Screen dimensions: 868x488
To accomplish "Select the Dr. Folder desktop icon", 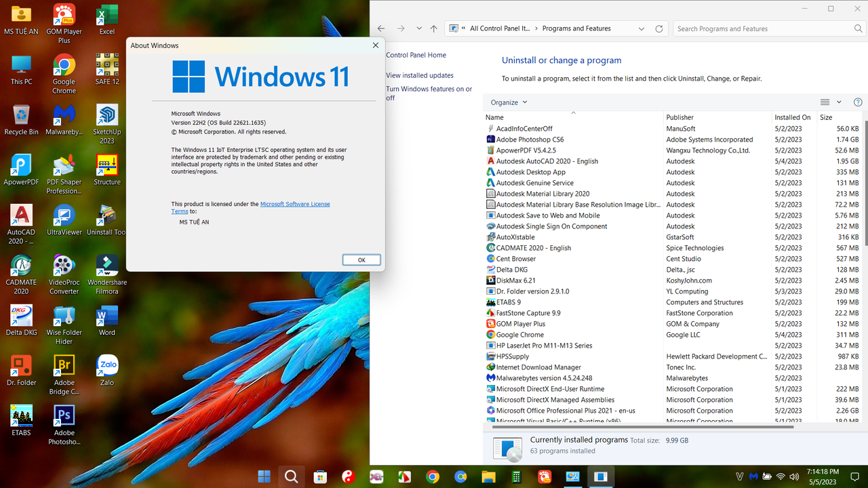I will (x=21, y=370).
